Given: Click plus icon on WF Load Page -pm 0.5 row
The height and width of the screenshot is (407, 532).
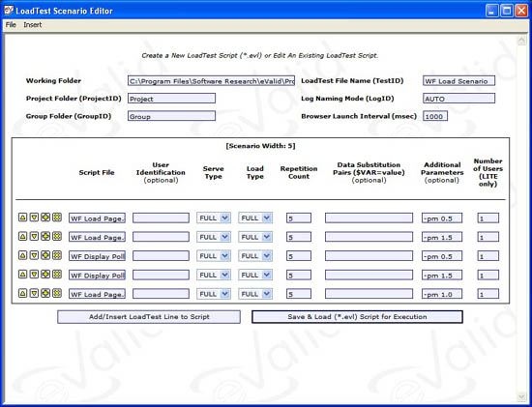Looking at the screenshot, I should click(45, 218).
